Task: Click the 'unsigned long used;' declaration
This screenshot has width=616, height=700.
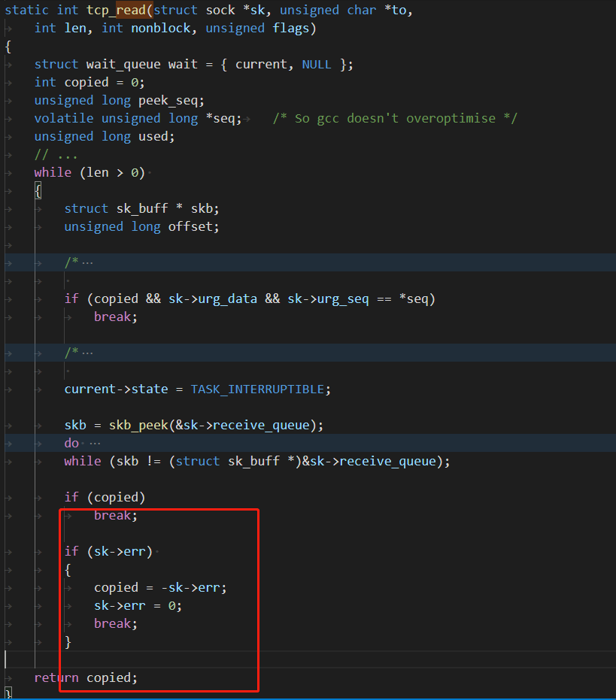Action: [x=105, y=136]
